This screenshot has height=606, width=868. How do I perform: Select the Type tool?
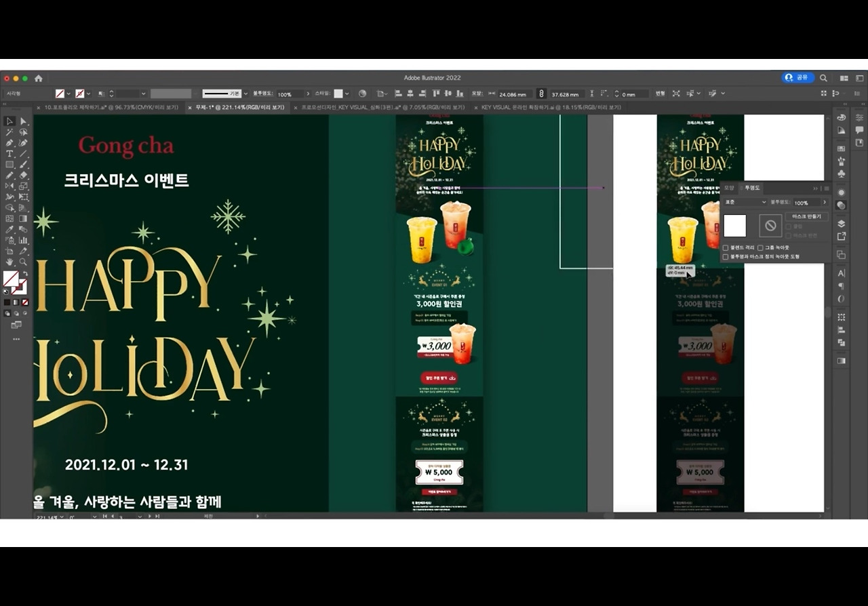(x=9, y=154)
